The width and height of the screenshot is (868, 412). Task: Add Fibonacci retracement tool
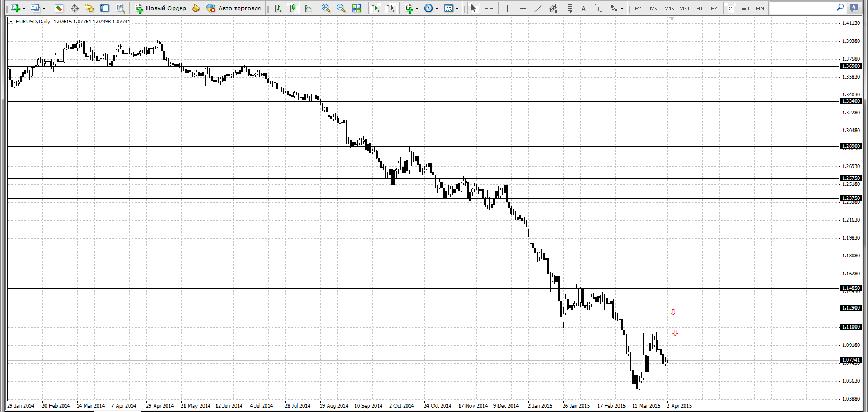pos(569,8)
